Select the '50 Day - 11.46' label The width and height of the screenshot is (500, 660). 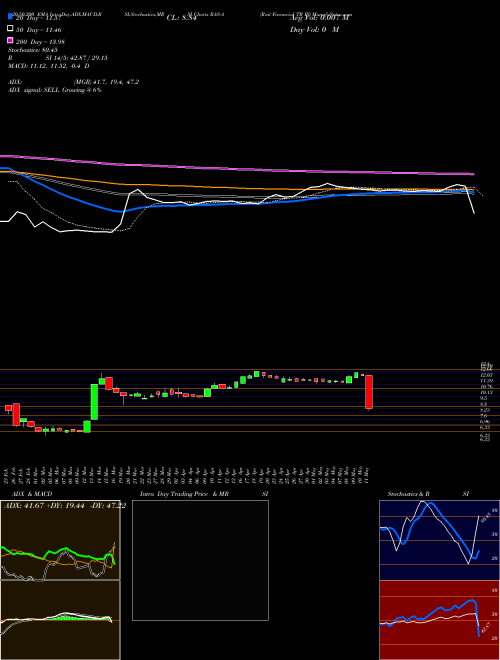39,30
